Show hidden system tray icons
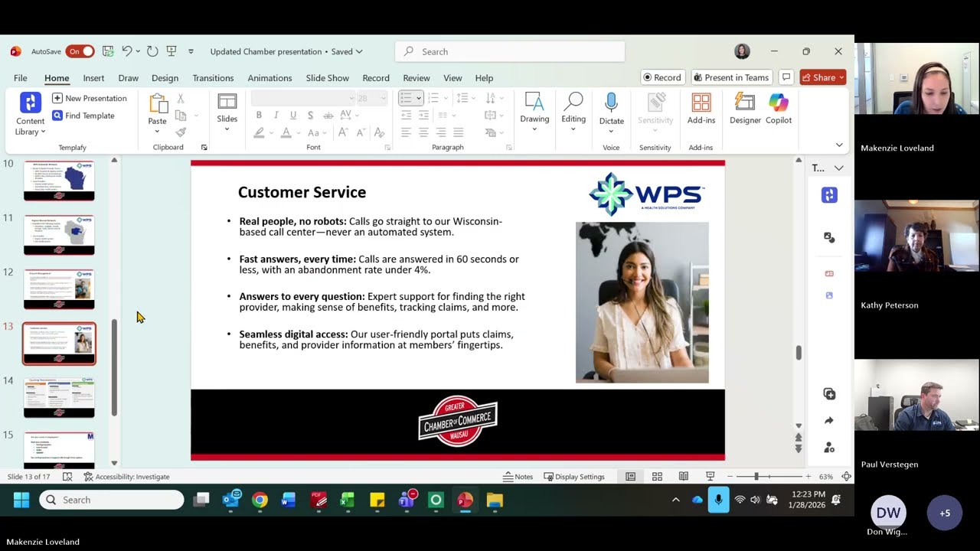 (x=675, y=500)
